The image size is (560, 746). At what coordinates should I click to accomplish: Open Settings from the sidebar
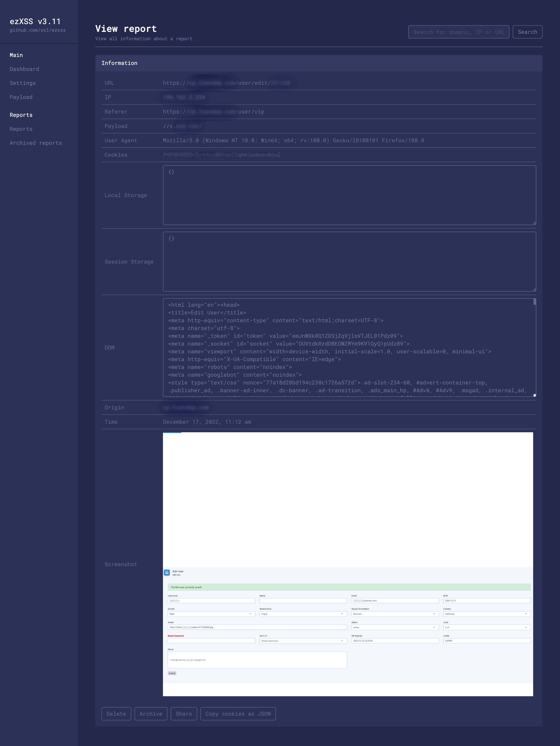coord(23,83)
